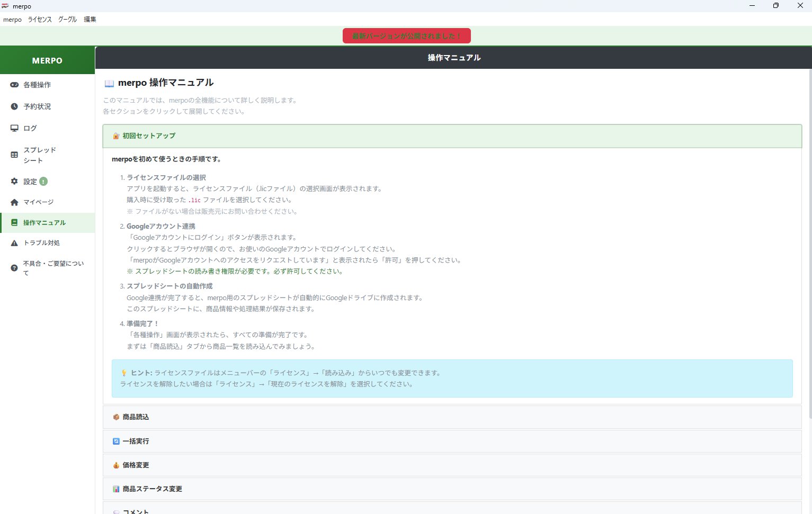Click the vertical scrollbar on the right edge
This screenshot has height=514, width=812.
[809, 238]
